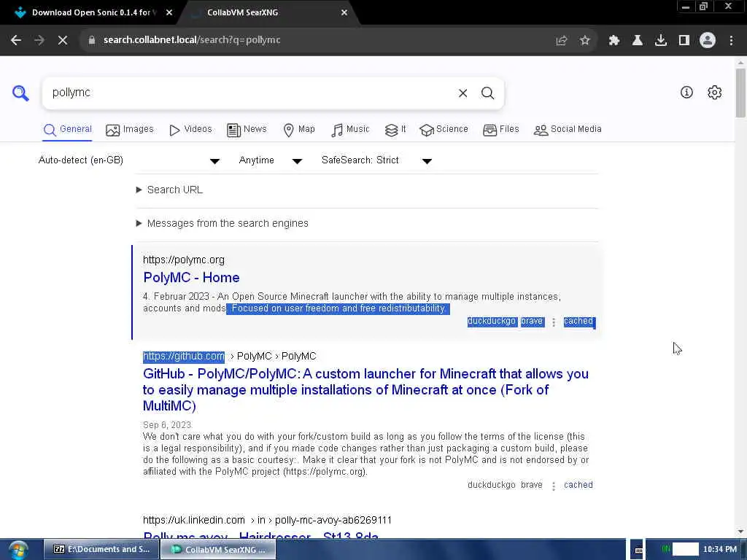The height and width of the screenshot is (560, 747).
Task: Open the Anytime time range dropdown
Action: (x=271, y=160)
